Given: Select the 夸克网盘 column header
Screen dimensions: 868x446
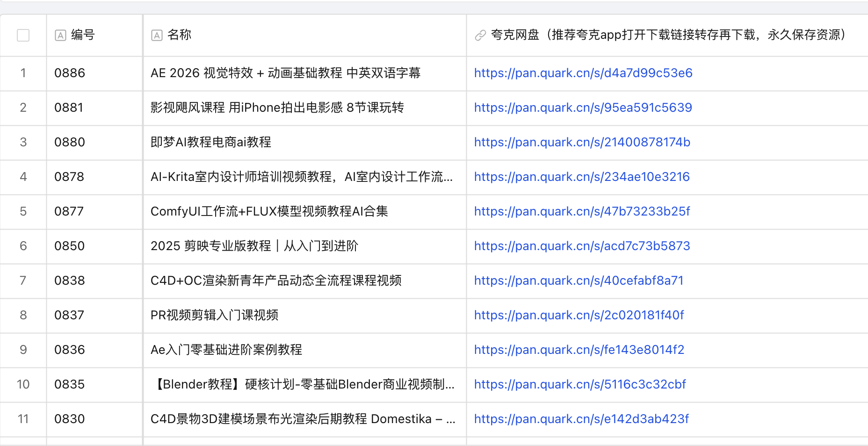Looking at the screenshot, I should 667,36.
